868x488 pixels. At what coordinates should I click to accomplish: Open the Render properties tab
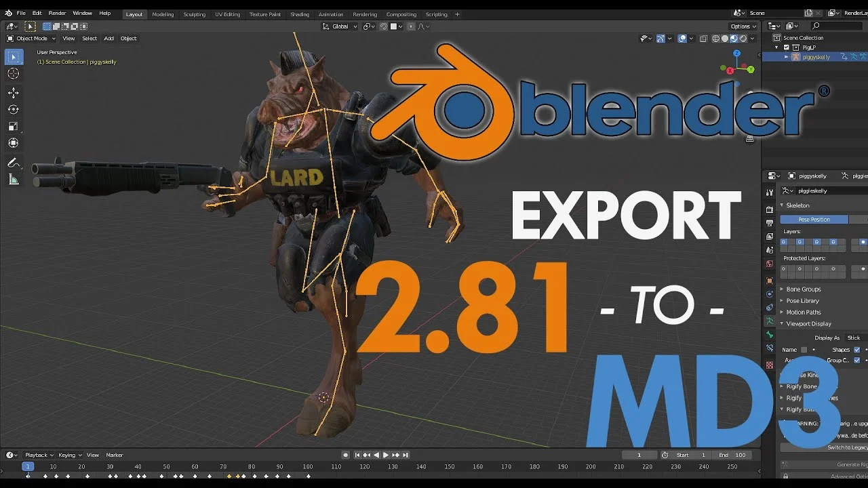tap(770, 209)
